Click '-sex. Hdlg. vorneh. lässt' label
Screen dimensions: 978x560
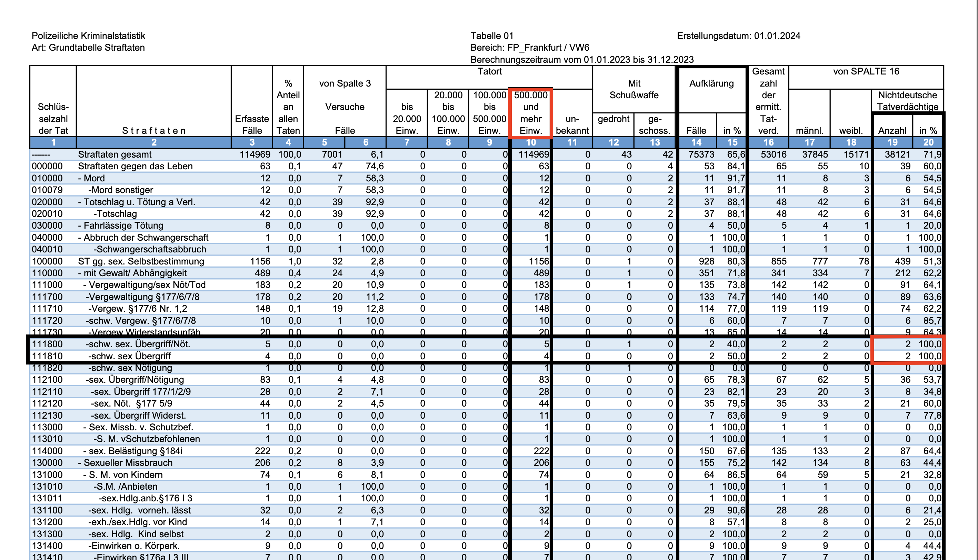[140, 510]
